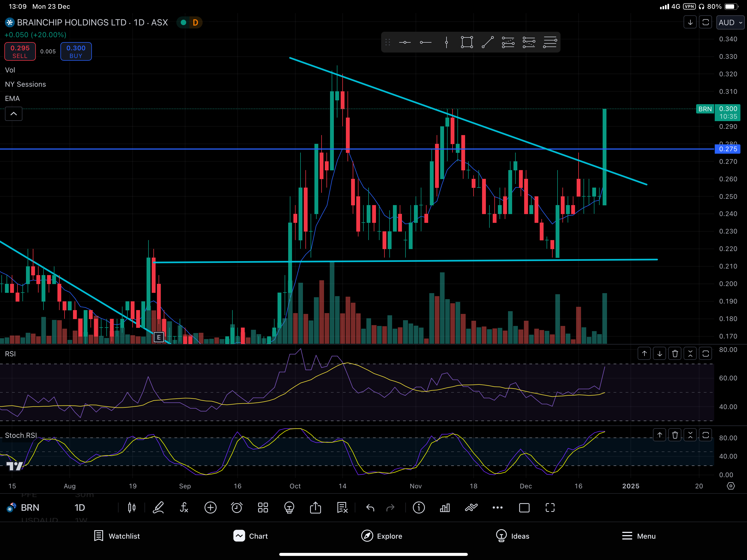The width and height of the screenshot is (747, 560).
Task: Collapse the RSI pane
Action: tap(690, 354)
